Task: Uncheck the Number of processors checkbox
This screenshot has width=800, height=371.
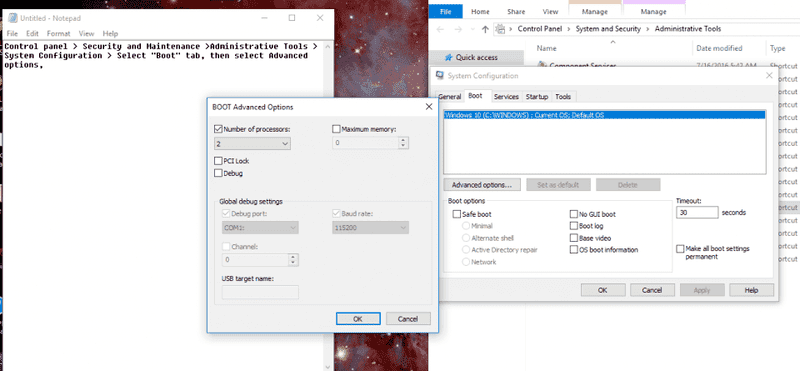Action: coord(218,129)
